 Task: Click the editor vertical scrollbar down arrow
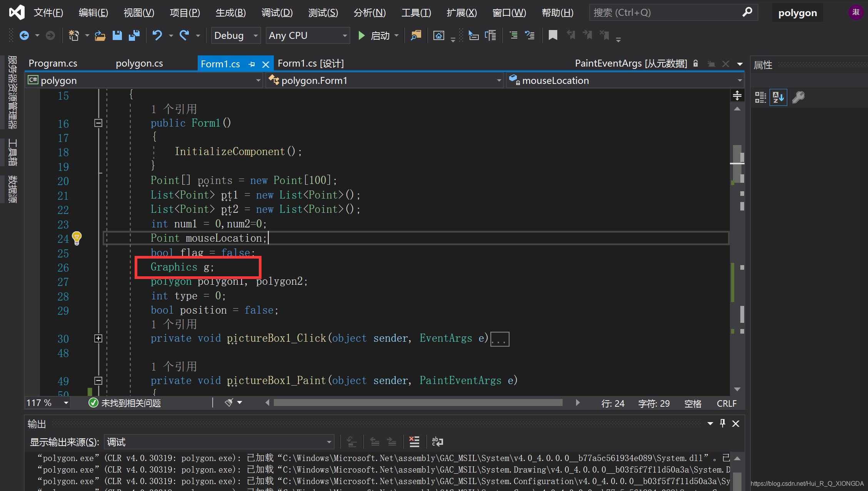pos(737,389)
